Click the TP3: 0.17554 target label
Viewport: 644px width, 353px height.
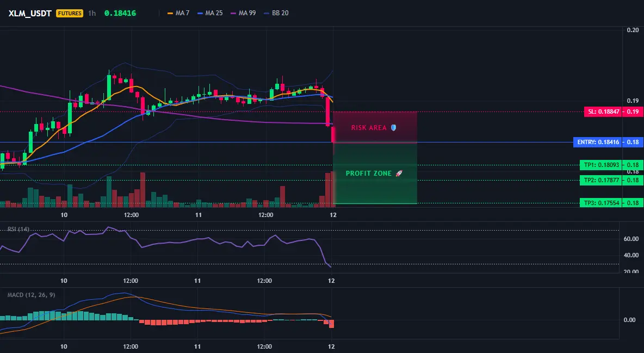pos(601,202)
